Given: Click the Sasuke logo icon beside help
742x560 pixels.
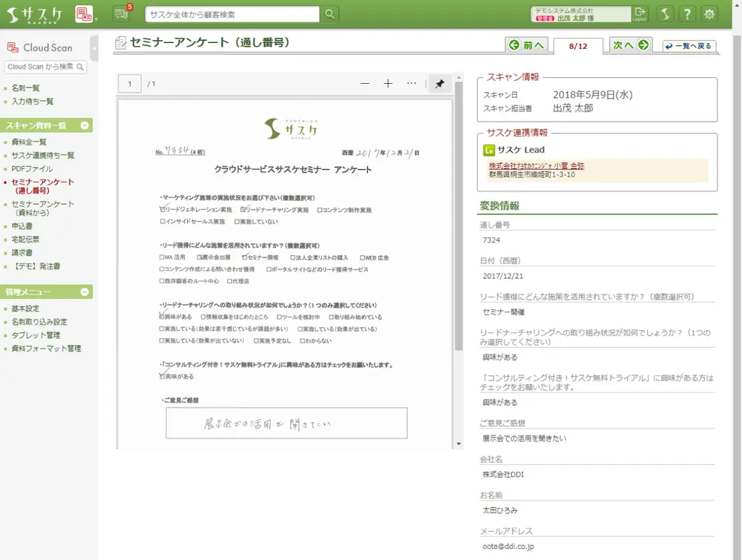Looking at the screenshot, I should click(x=666, y=14).
